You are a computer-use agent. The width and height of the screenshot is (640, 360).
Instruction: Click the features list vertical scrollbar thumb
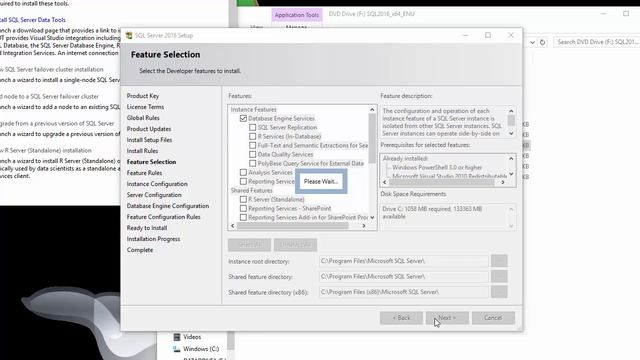pos(372,138)
